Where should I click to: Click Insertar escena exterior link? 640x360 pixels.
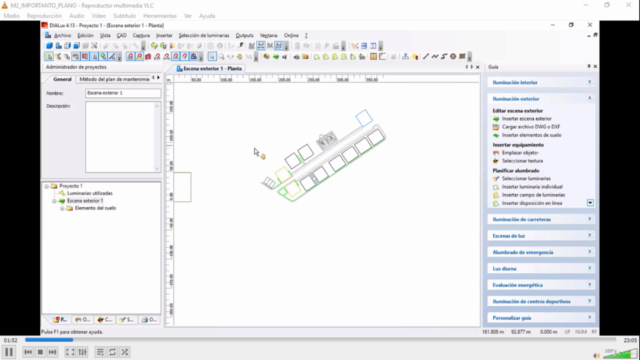[527, 119]
